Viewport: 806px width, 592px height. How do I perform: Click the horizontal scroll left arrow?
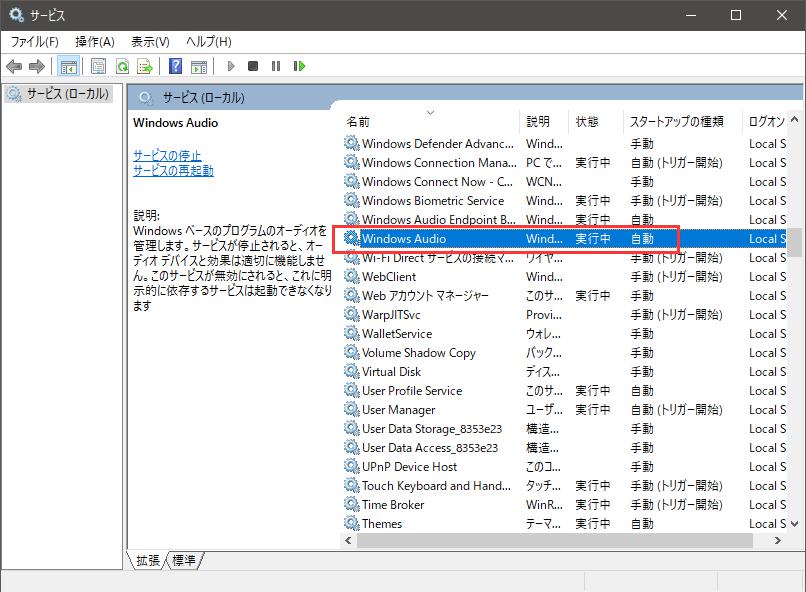point(349,540)
